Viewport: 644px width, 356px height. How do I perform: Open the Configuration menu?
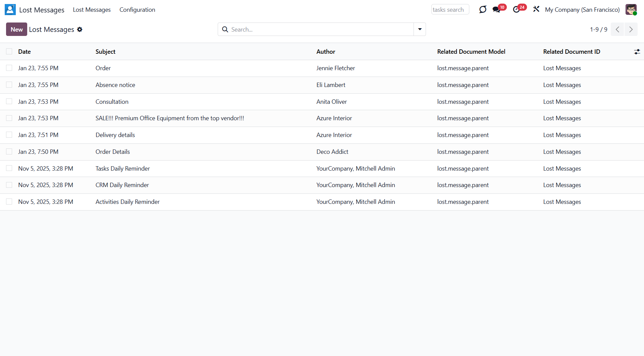137,10
